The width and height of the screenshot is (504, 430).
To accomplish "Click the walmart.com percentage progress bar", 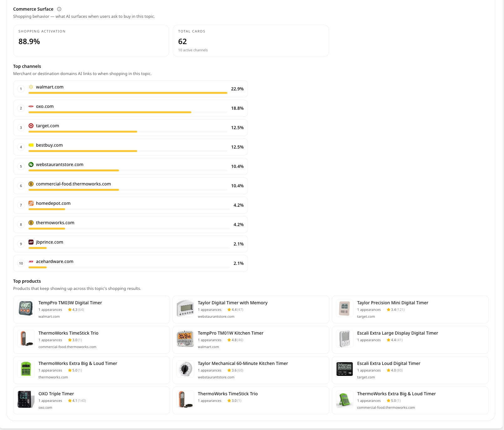I will click(x=128, y=93).
